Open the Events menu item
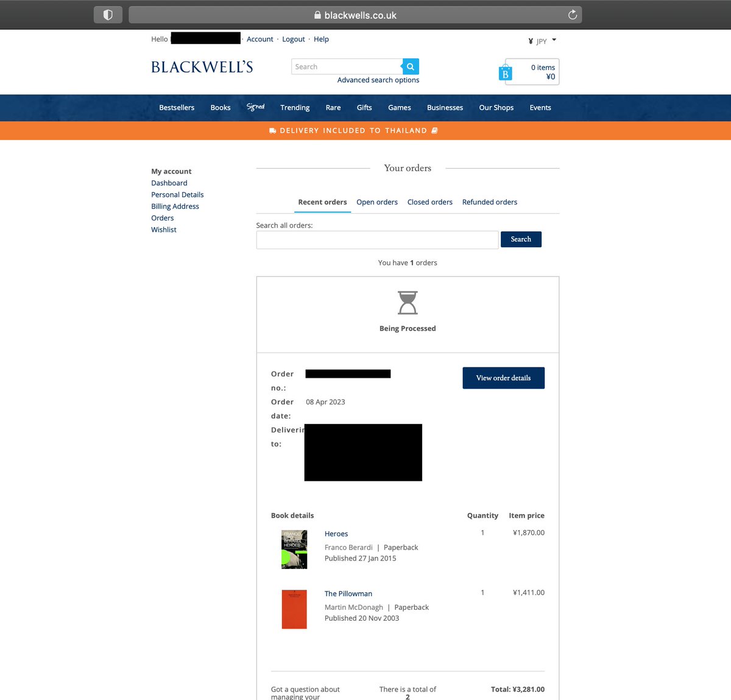This screenshot has height=700, width=731. 540,107
